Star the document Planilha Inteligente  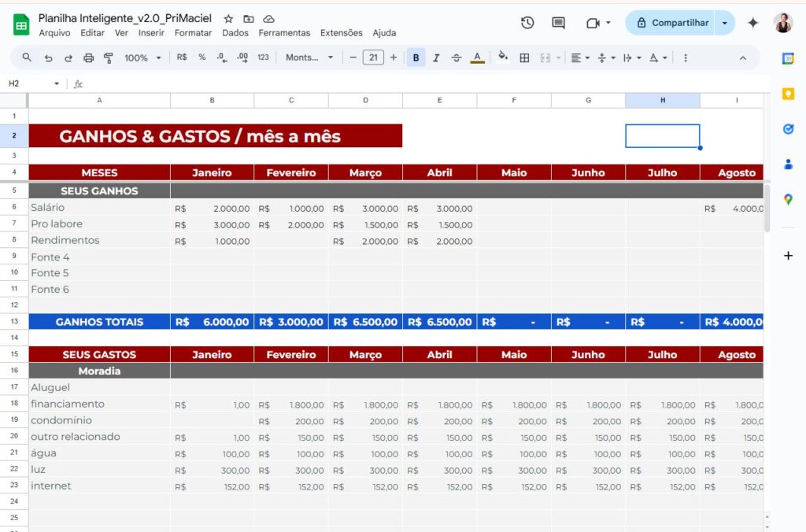point(228,19)
